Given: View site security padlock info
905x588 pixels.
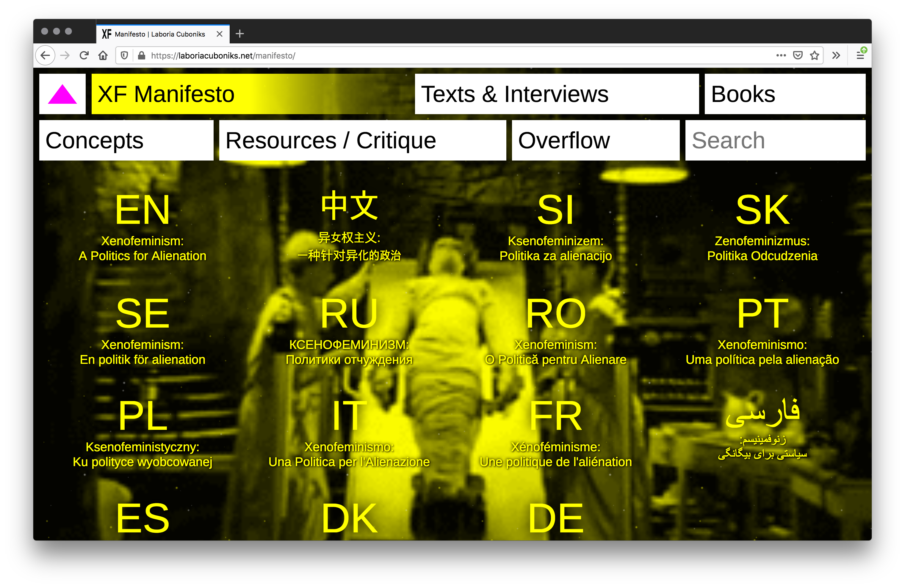Looking at the screenshot, I should click(x=141, y=56).
